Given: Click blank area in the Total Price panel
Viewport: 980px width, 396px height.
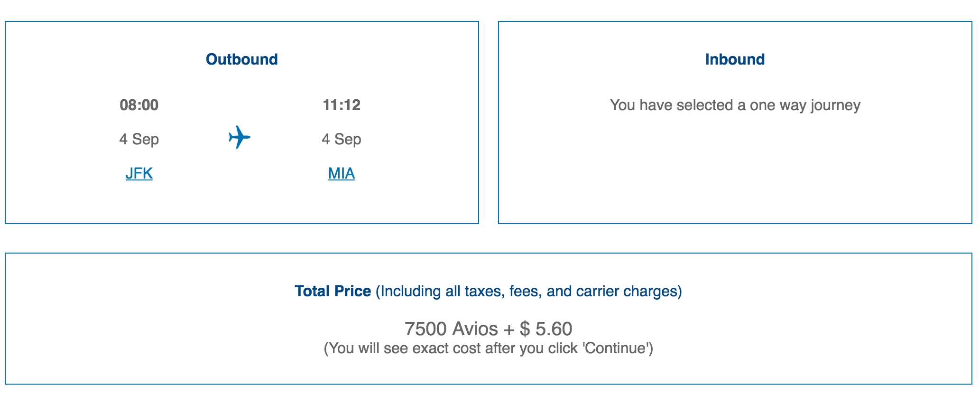Looking at the screenshot, I should click(142, 332).
